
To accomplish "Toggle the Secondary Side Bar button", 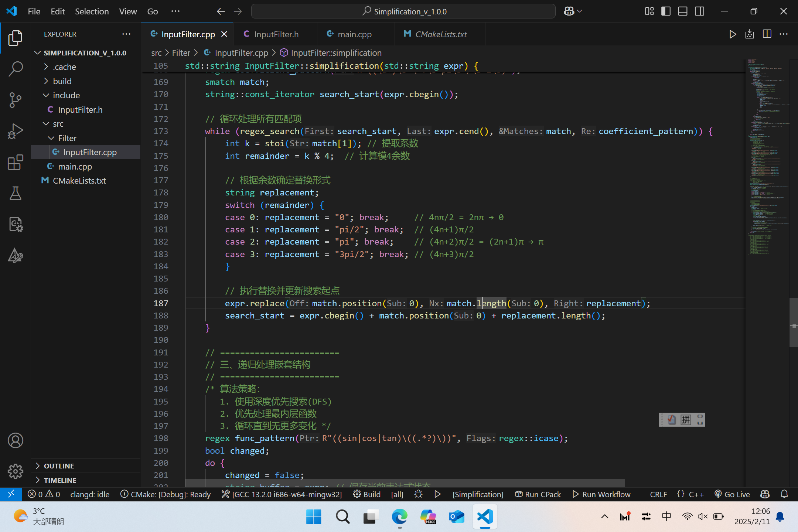I will point(699,11).
